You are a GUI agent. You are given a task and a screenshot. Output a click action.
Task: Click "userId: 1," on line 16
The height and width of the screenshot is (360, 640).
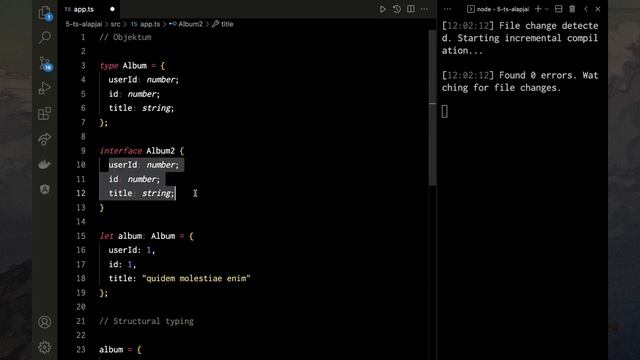(132, 250)
